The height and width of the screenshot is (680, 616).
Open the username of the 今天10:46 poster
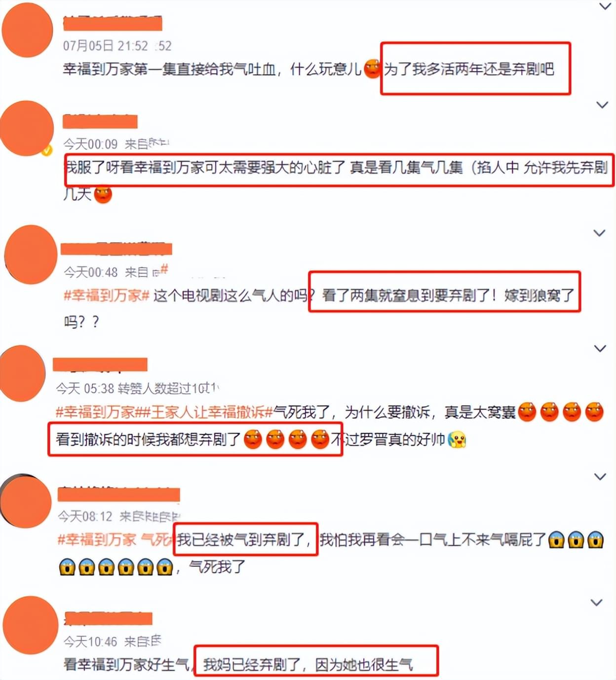108,618
